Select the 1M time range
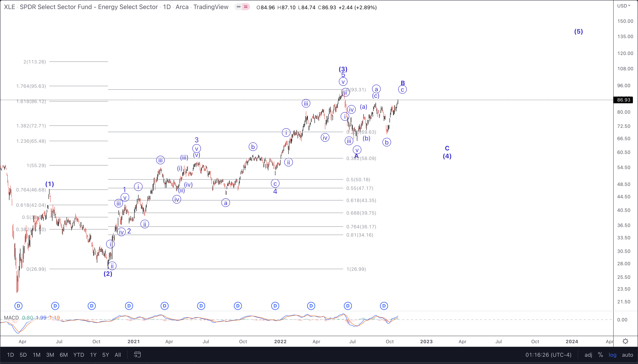 37,355
